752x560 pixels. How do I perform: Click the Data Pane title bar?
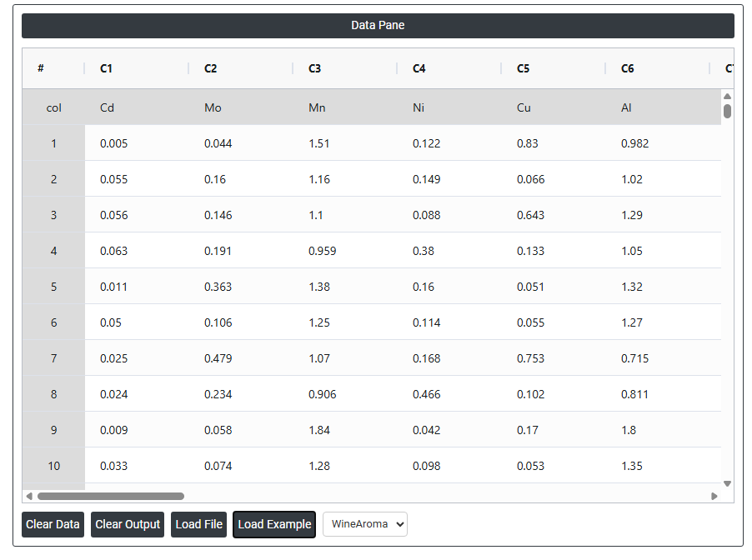pyautogui.click(x=378, y=25)
